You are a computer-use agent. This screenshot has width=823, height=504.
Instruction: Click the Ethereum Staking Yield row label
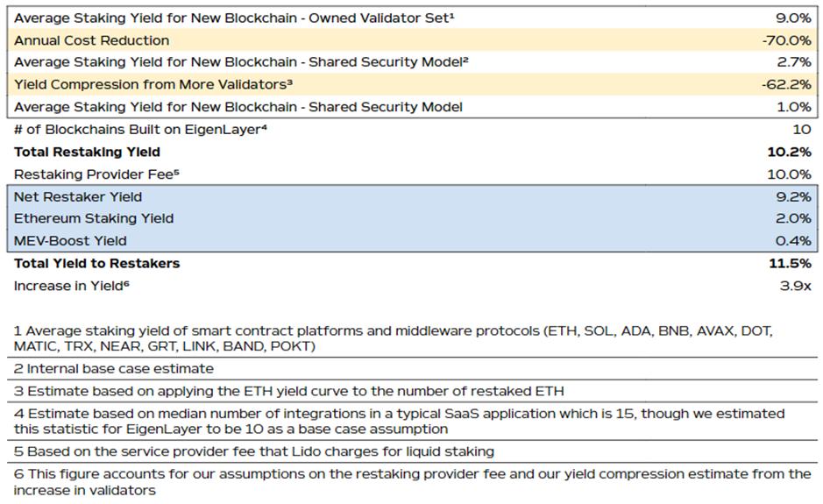pos(94,218)
